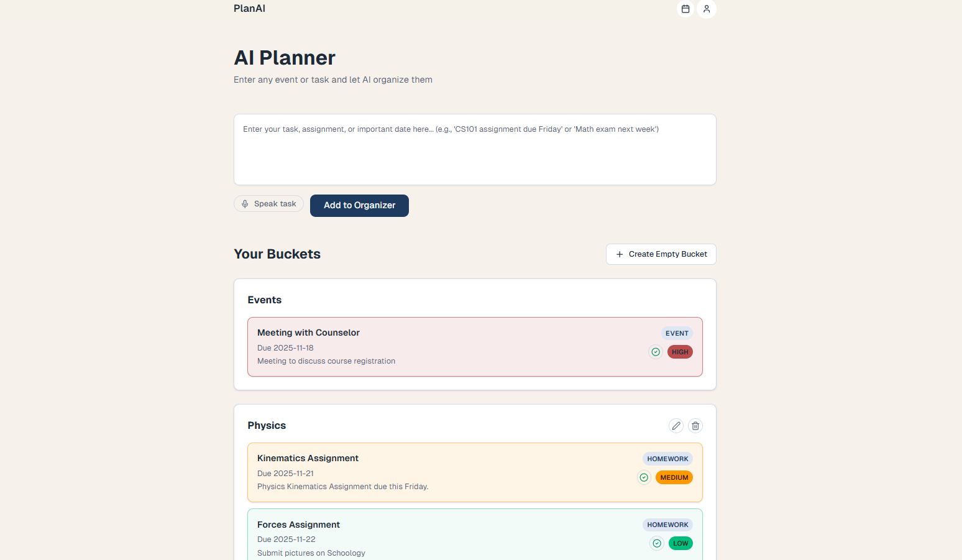Viewport: 962px width, 560px height.
Task: Mark Forces Assignment as complete
Action: pos(657,543)
